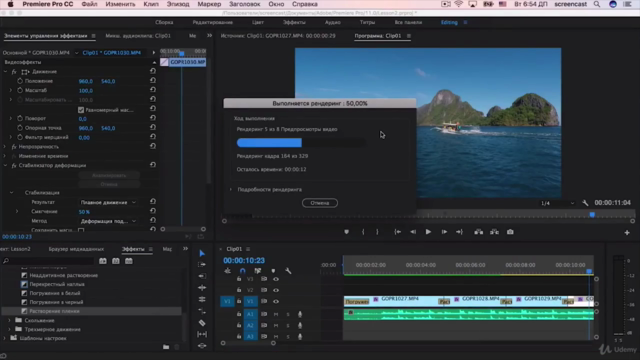Create new custom bin folder icon
640x360 pixels.
pyautogui.click(x=166, y=347)
